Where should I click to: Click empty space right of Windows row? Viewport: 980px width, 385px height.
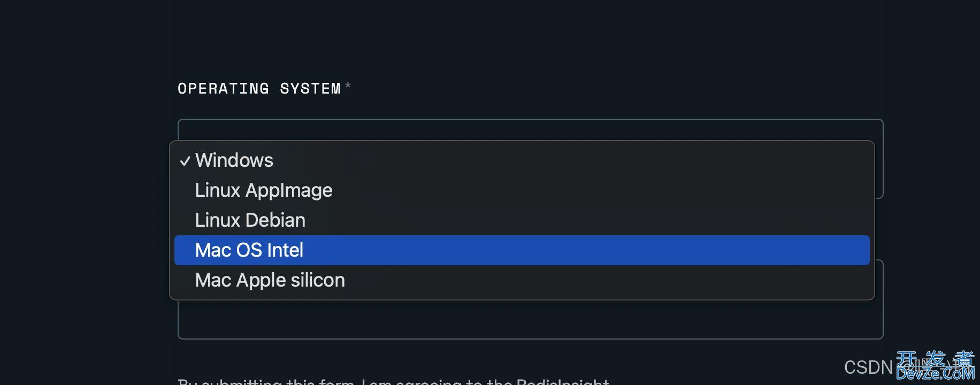[x=571, y=160]
